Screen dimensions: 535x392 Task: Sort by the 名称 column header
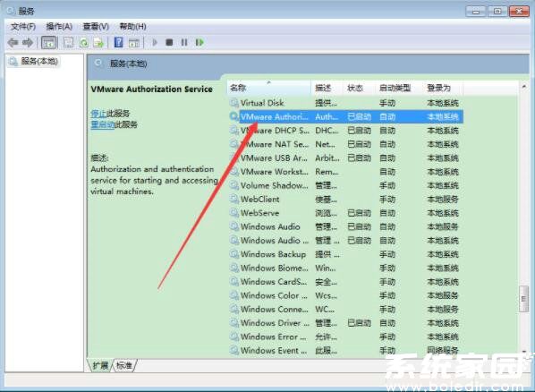269,88
